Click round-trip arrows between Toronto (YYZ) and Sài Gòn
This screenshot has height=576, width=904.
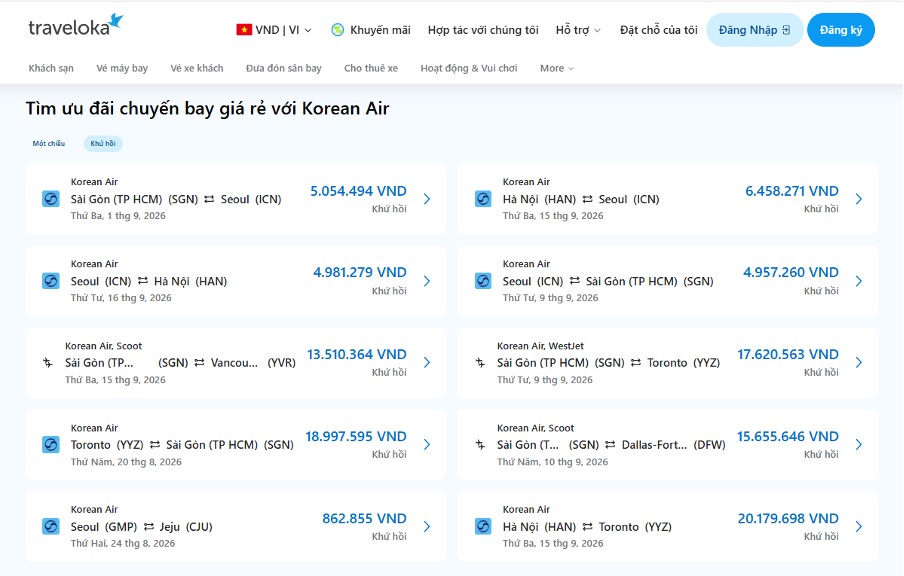point(155,445)
